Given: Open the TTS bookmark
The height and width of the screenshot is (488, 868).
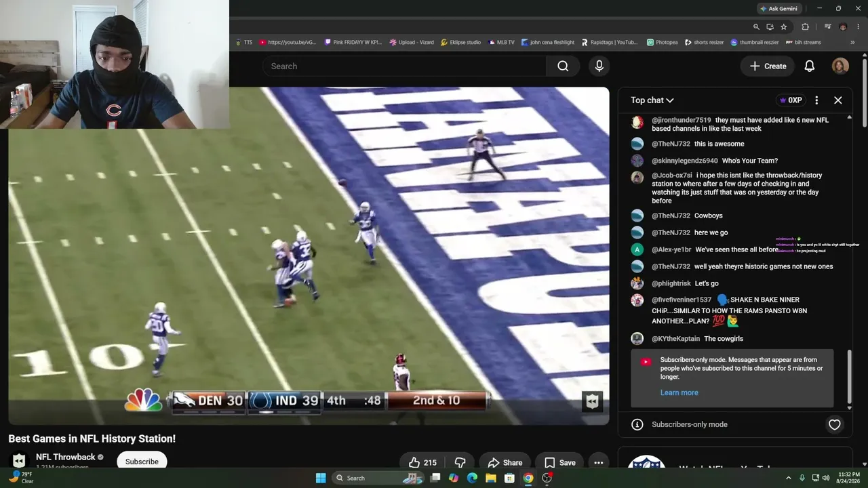Looking at the screenshot, I should (244, 42).
